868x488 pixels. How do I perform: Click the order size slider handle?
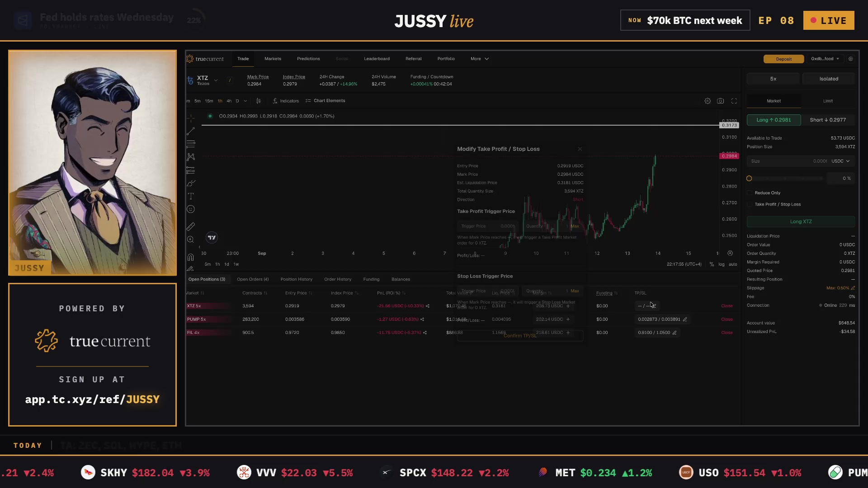(749, 178)
